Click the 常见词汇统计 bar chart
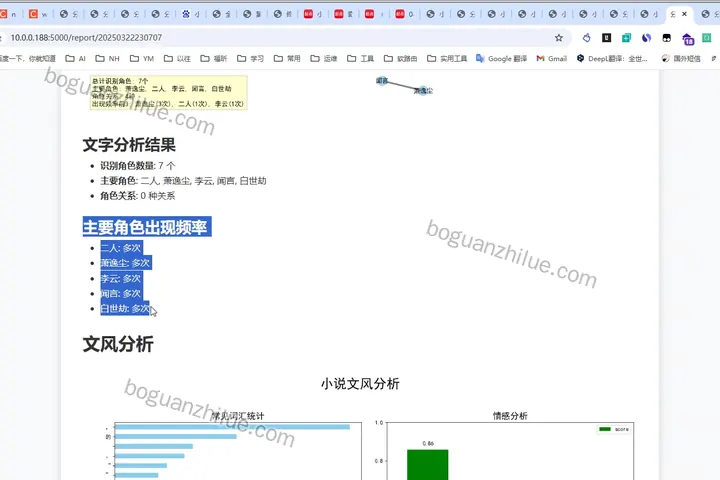 click(x=237, y=451)
